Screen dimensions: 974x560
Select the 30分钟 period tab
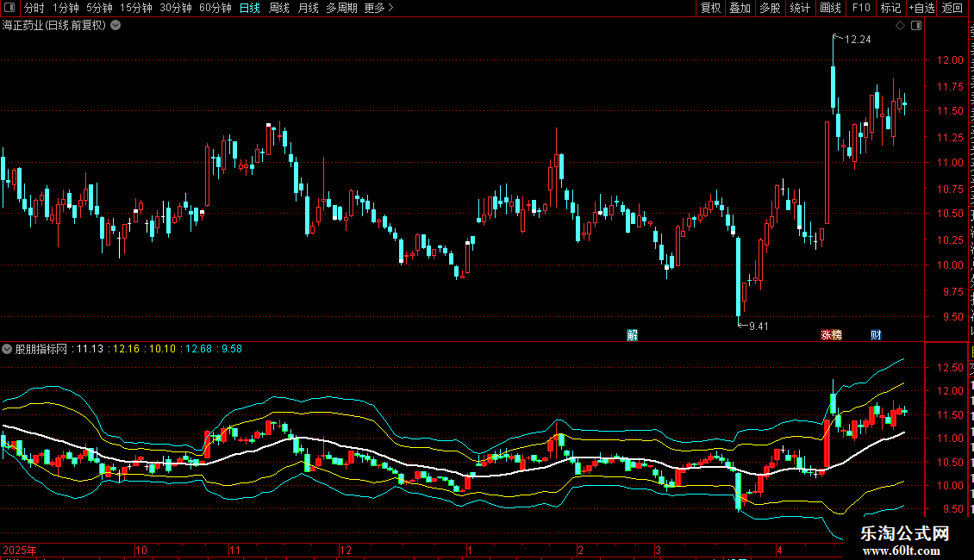(176, 8)
